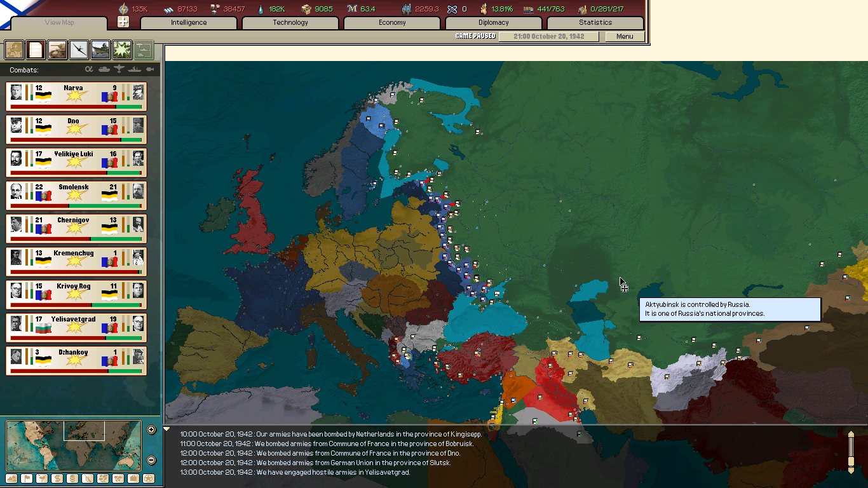Open the Diplomacy tab

click(x=494, y=23)
